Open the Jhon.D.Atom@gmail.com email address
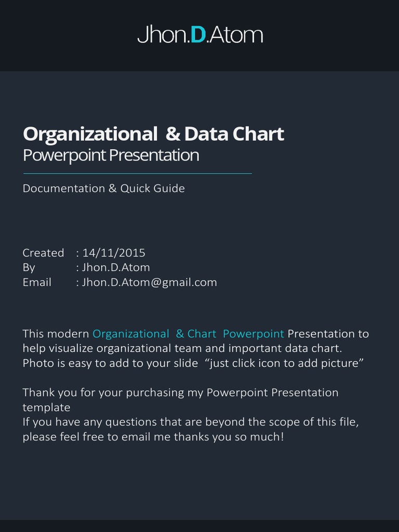 click(x=150, y=282)
